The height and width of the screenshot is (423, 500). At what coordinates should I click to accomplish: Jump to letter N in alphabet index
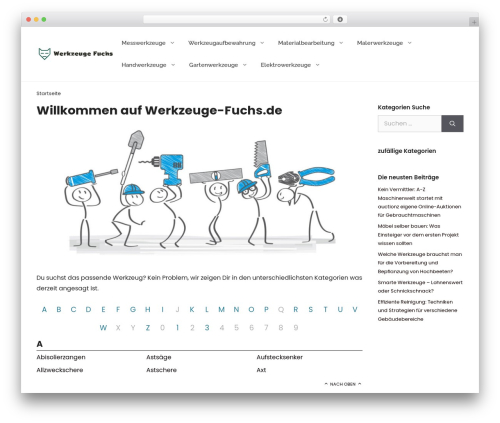click(236, 310)
